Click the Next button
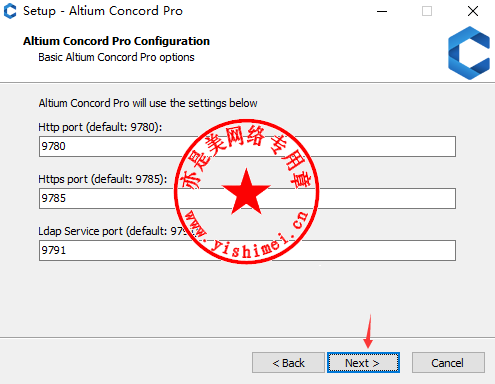Image resolution: width=495 pixels, height=384 pixels. pyautogui.click(x=363, y=363)
